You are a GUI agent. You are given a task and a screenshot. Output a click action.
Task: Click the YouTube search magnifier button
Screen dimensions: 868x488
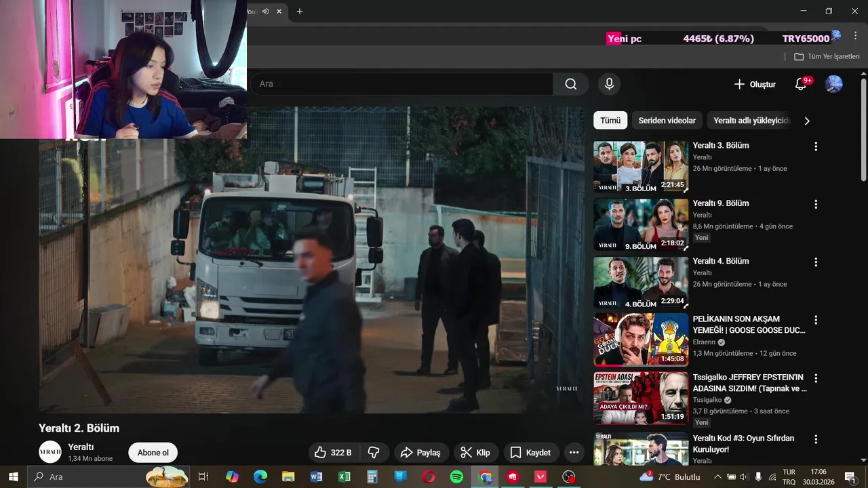571,84
